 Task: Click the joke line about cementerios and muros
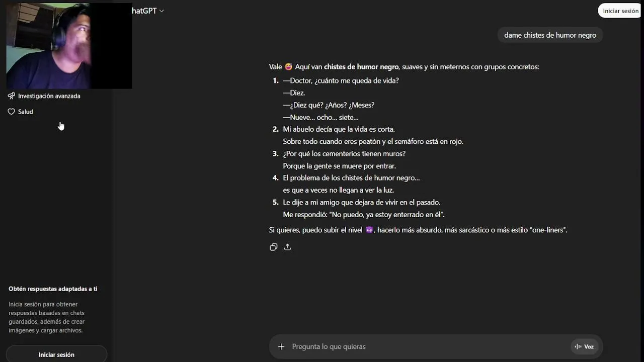click(x=344, y=154)
